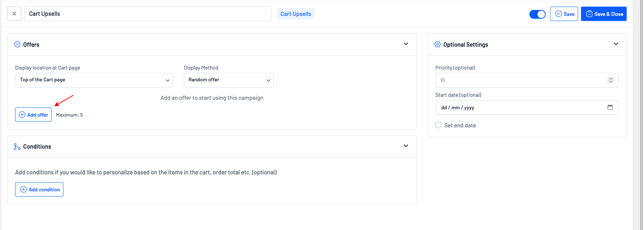
Task: Toggle the campaign enabled switch off
Action: coord(537,14)
